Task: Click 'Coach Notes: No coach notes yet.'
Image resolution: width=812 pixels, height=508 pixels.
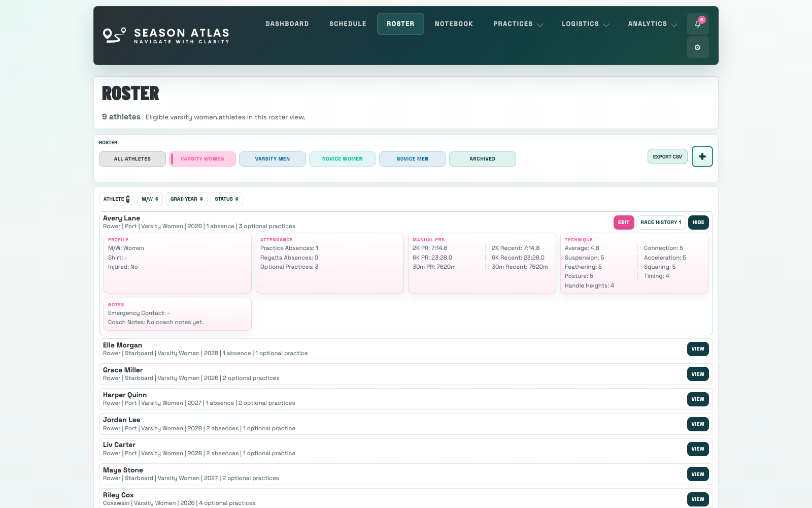Action: click(156, 323)
